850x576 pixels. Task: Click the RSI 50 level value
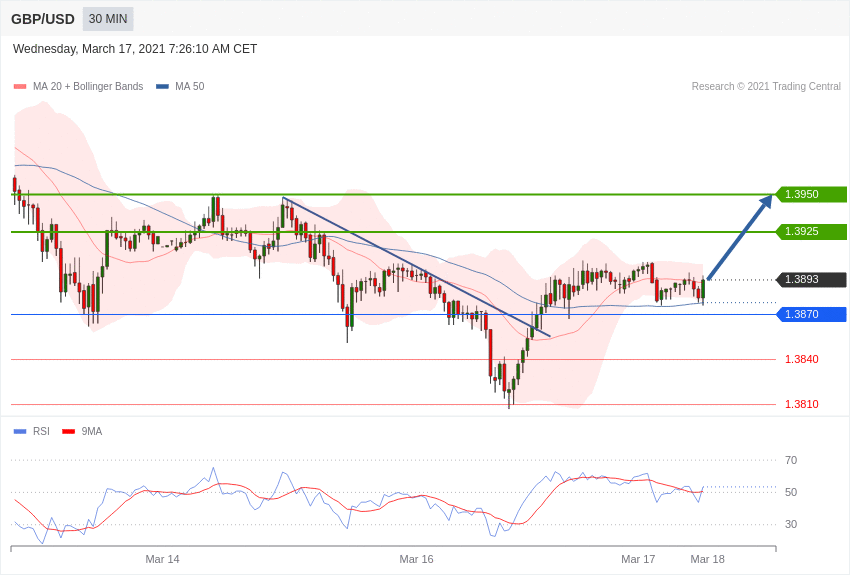[791, 493]
